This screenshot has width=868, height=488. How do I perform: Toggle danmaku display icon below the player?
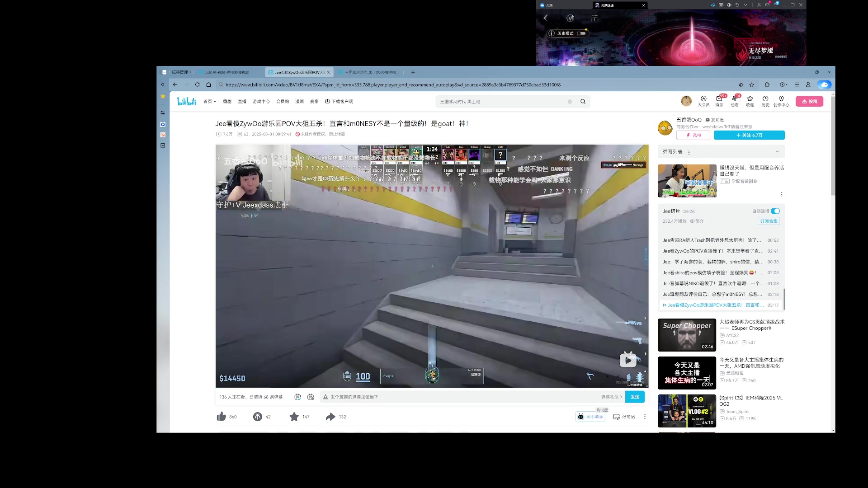(x=297, y=397)
